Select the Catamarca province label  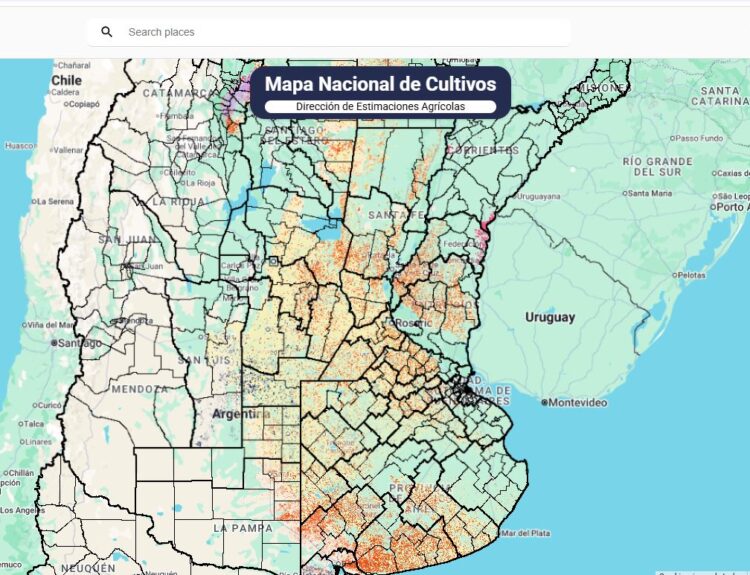point(179,93)
